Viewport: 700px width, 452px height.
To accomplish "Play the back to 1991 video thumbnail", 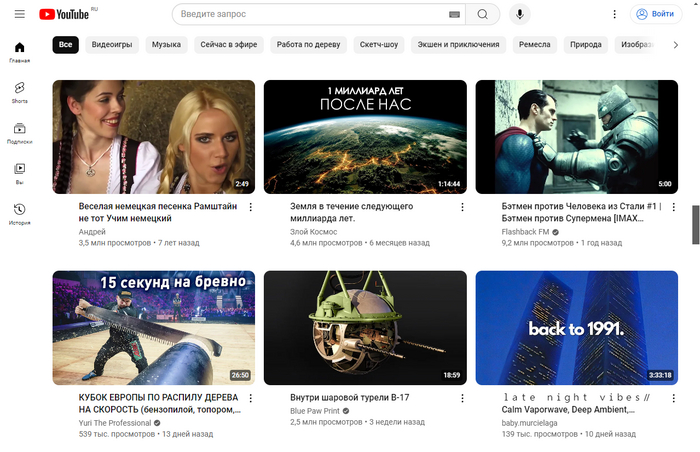I will click(x=576, y=327).
